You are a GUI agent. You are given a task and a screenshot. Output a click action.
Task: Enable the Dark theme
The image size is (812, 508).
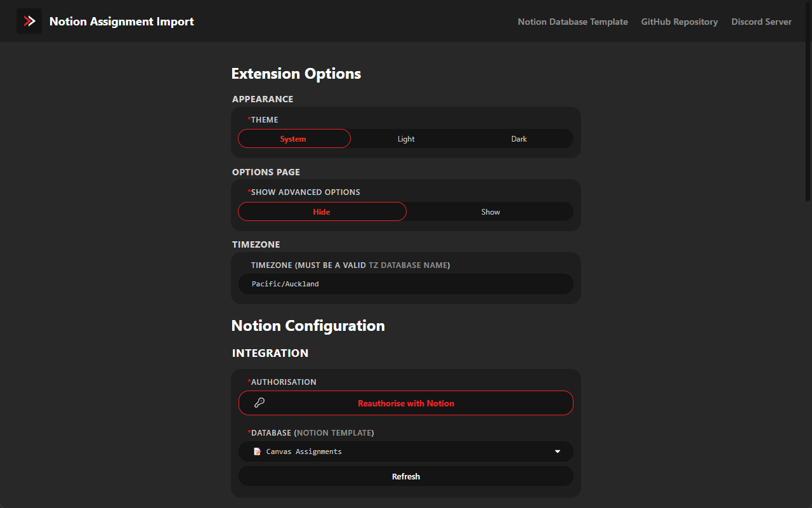[x=519, y=138]
